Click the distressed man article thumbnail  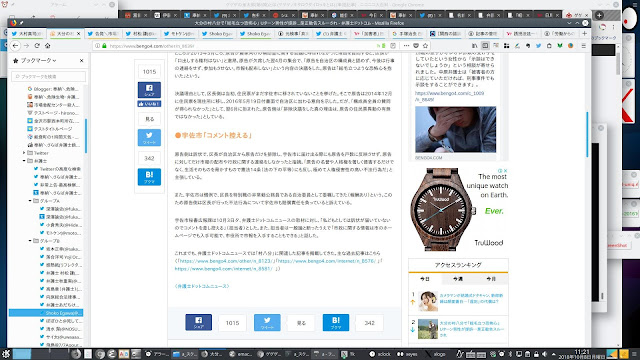[x=456, y=129]
